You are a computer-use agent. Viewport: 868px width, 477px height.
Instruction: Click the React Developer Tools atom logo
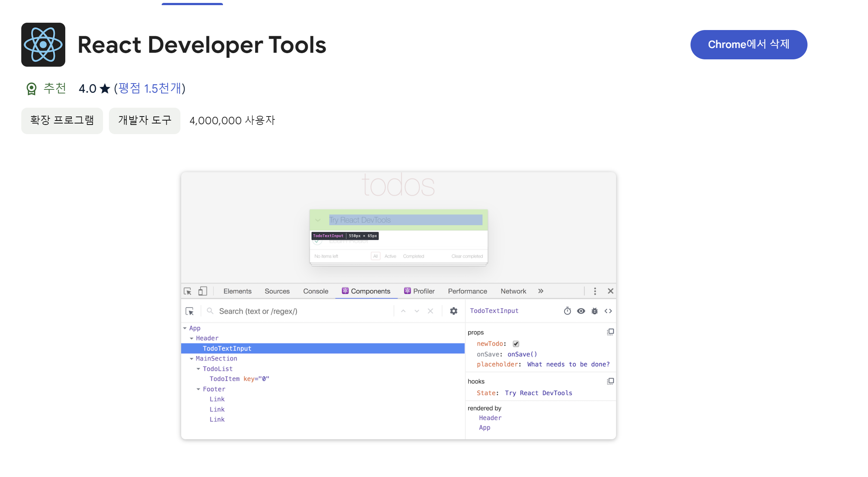[43, 45]
